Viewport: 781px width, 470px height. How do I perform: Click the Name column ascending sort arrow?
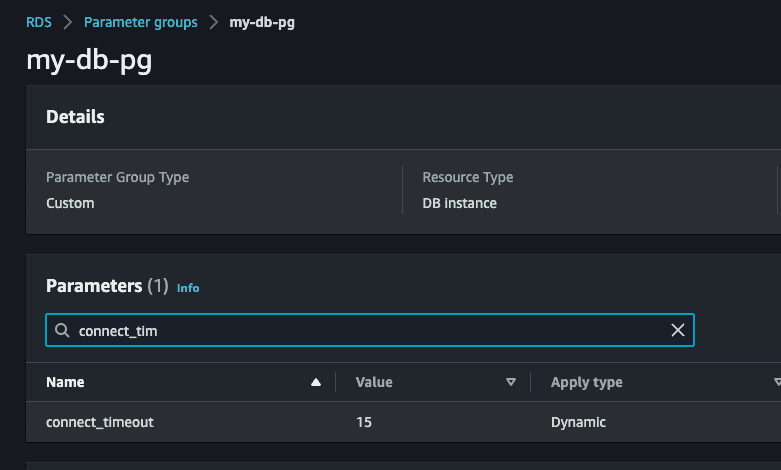(x=316, y=382)
